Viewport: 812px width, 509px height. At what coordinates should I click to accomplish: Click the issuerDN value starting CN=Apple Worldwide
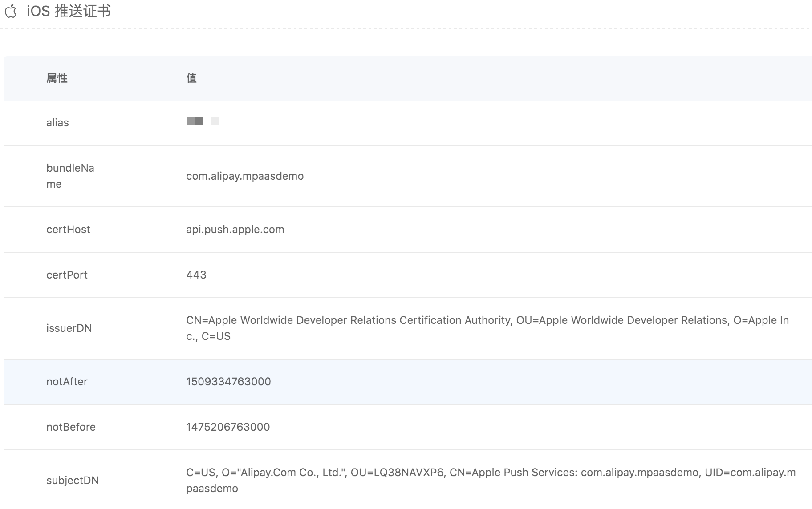pyautogui.click(x=487, y=328)
